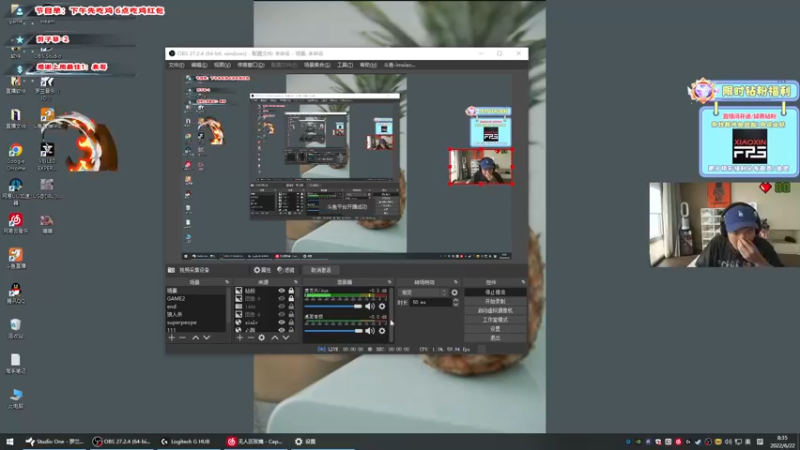Open the 工具 (Tools) menu in OBS
Image resolution: width=800 pixels, height=450 pixels.
point(345,65)
